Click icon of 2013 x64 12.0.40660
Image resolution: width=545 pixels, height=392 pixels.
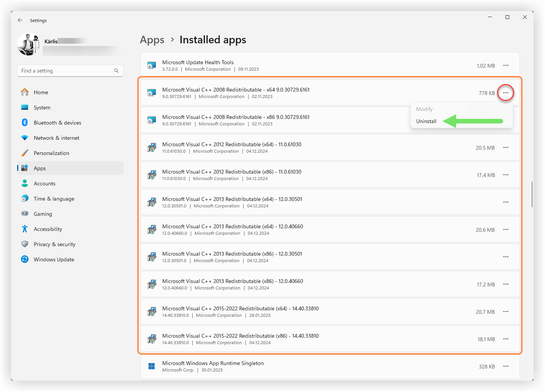pos(152,229)
